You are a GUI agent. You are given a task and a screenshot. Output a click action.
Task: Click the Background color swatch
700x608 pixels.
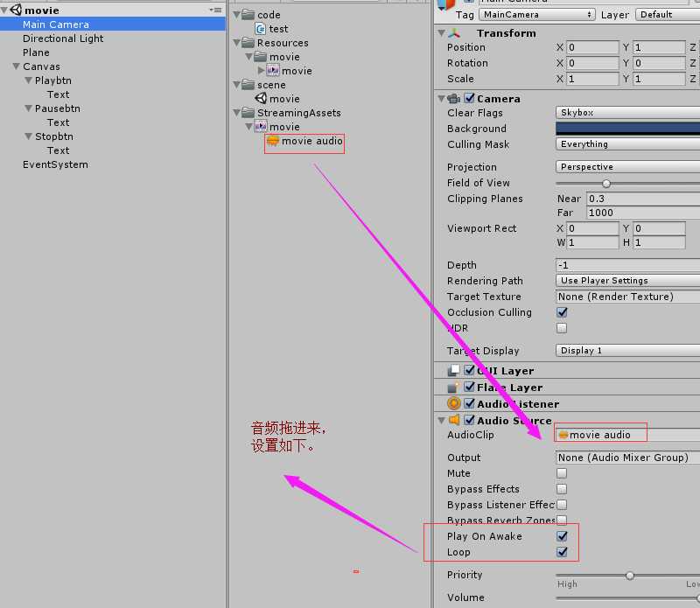click(627, 129)
